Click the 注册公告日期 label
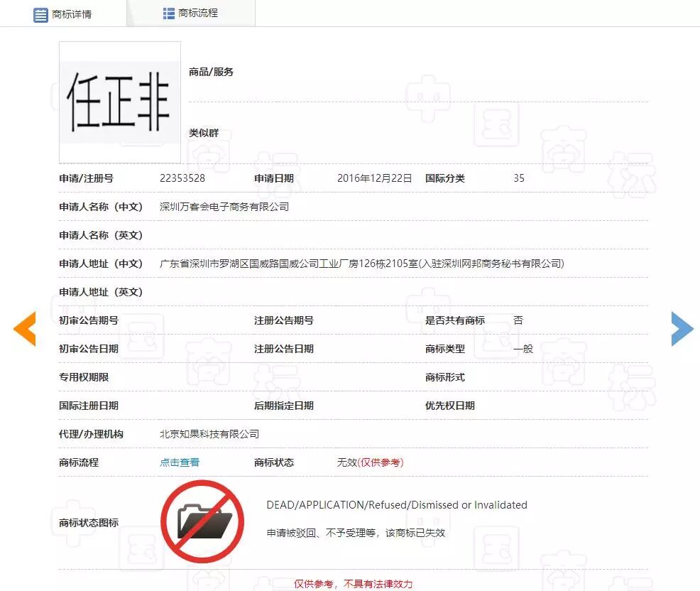This screenshot has width=700, height=591. pyautogui.click(x=284, y=349)
